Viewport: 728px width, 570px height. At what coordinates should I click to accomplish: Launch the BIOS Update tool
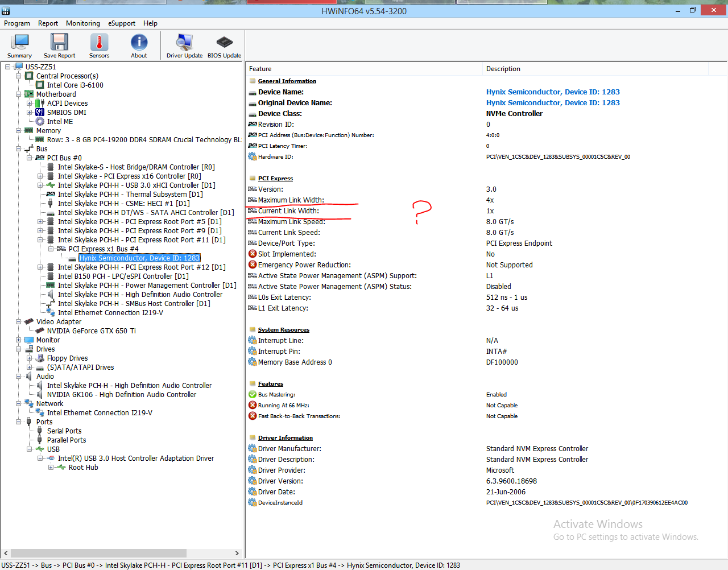point(224,46)
